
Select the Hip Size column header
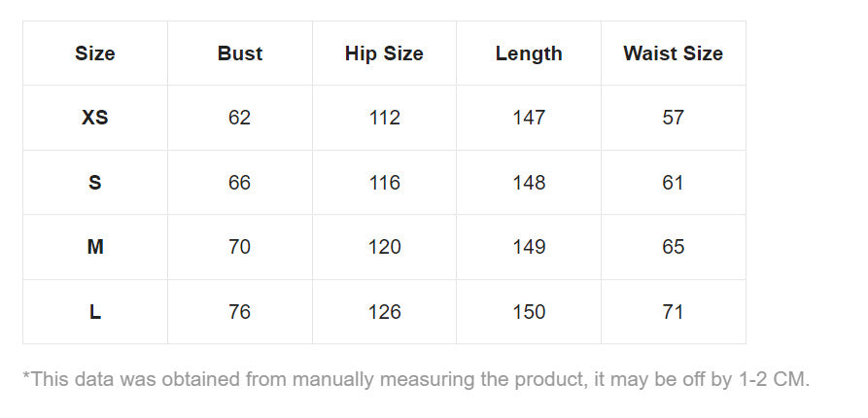point(384,53)
